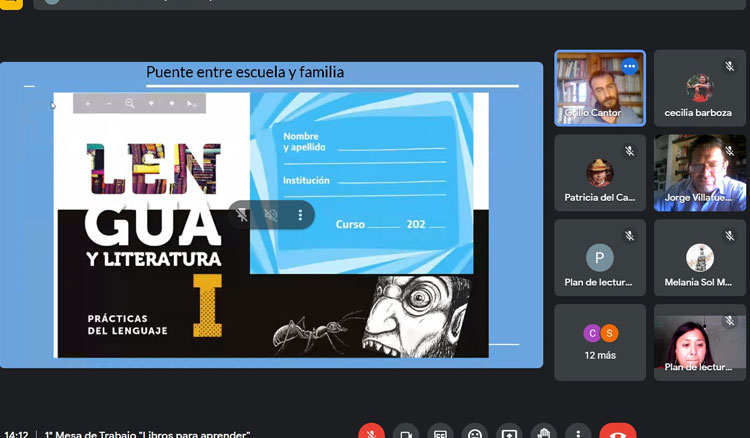Click the purple C avatar circle
This screenshot has width=750, height=438.
pos(592,333)
